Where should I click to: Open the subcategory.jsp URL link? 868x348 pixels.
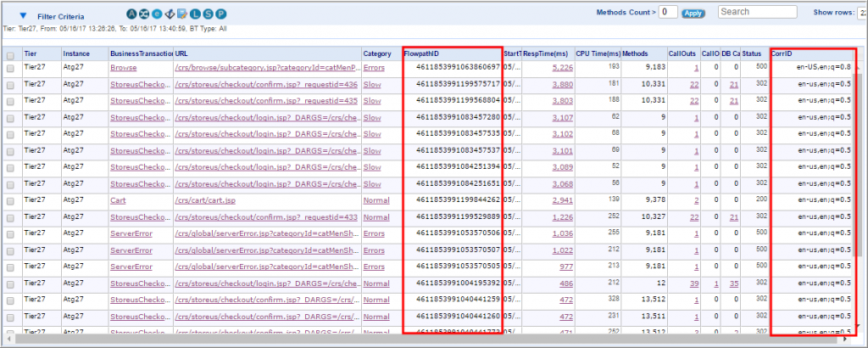[268, 68]
